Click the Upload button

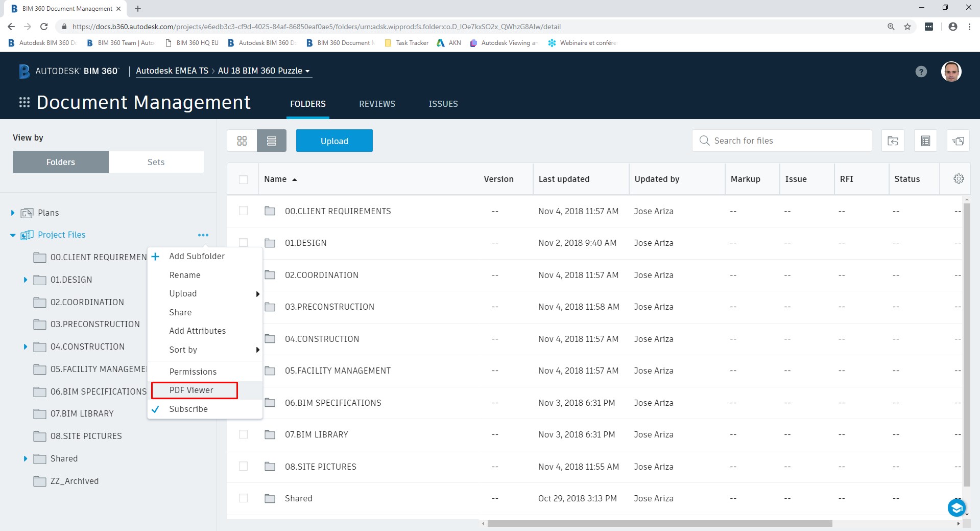334,141
